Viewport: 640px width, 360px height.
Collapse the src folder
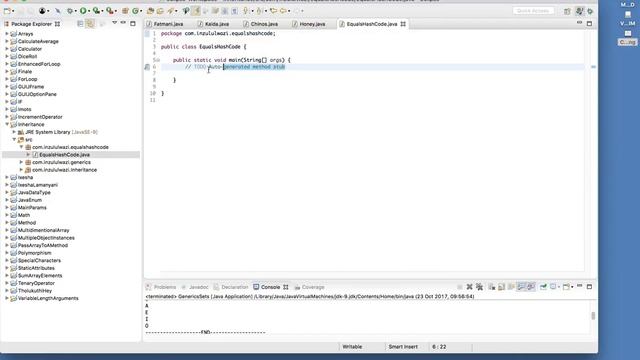pos(14,140)
